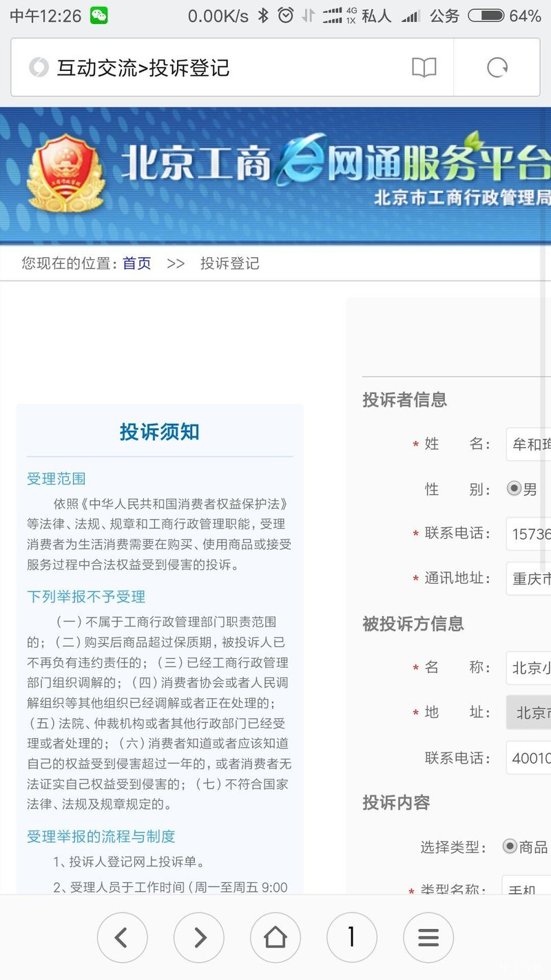
Task: Edit respondent 联系电话 field starting 40010
Action: [528, 757]
